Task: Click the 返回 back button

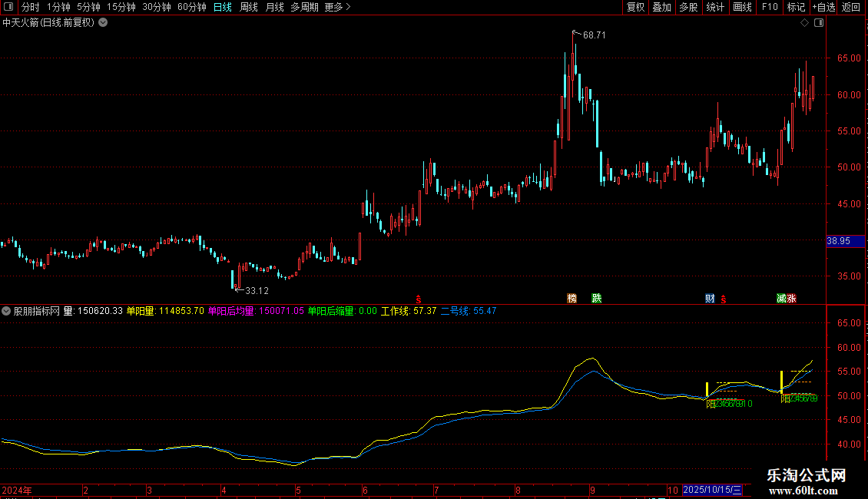Action: tap(851, 7)
